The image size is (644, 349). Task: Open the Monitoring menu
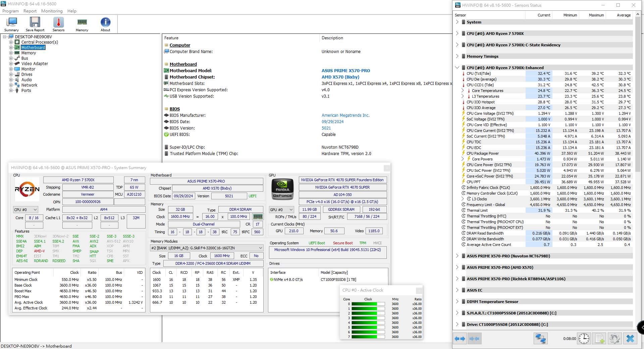point(52,11)
